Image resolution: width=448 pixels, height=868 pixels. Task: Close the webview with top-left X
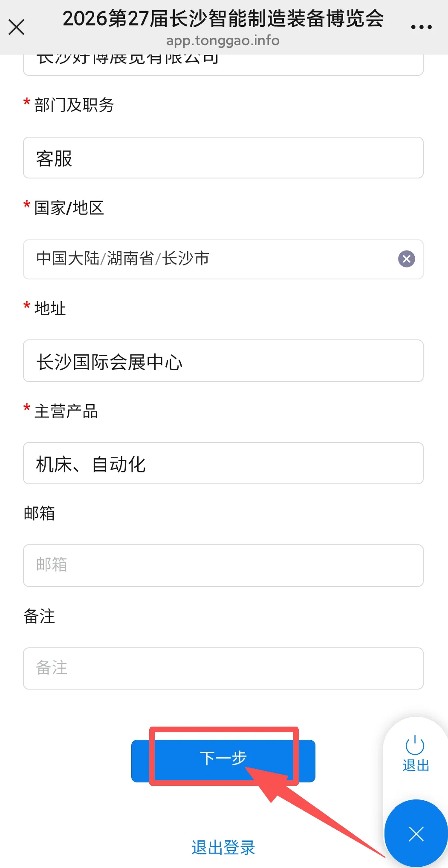(x=17, y=27)
